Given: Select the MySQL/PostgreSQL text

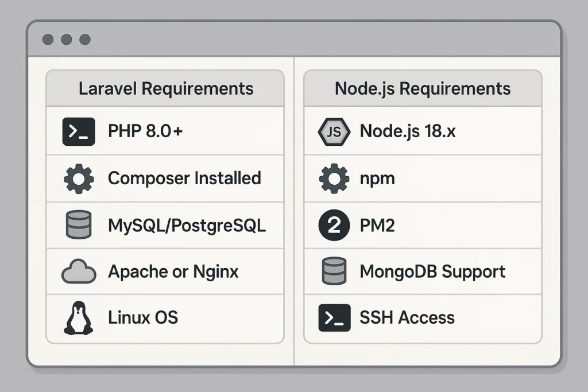Looking at the screenshot, I should tap(187, 226).
